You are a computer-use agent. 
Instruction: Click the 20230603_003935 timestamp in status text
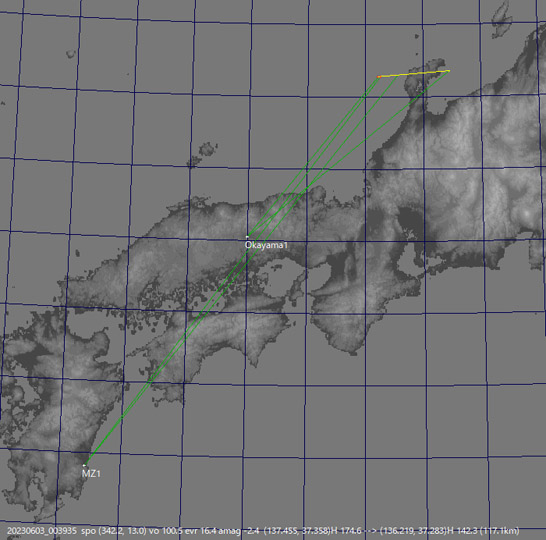tap(42, 531)
